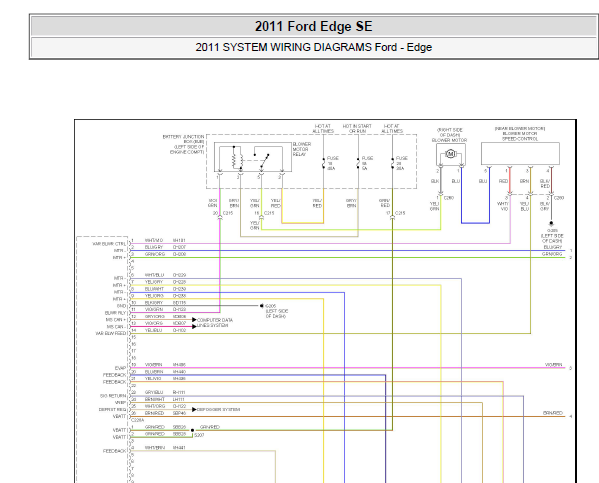599x483 pixels.
Task: Click the 2011 SYSTEM WIRING DIAGRAMS subtitle
Action: point(314,47)
